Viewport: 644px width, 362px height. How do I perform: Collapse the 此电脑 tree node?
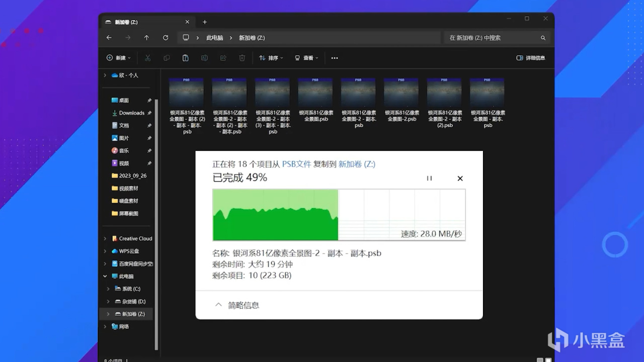[105, 277]
